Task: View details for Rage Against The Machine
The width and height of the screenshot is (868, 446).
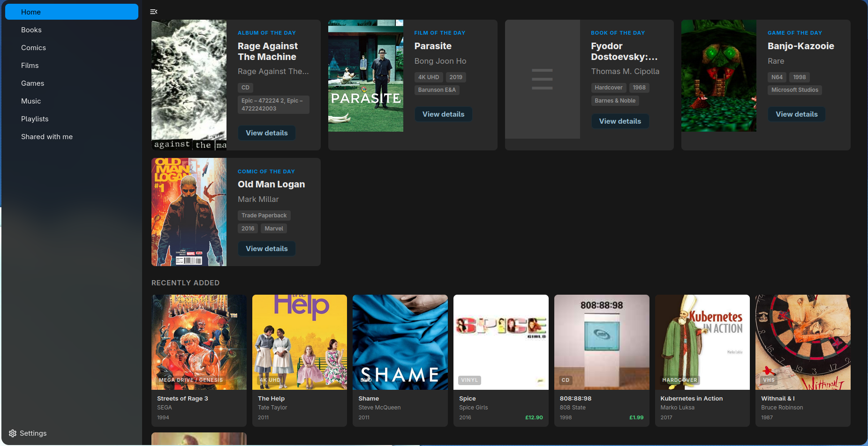Action: point(267,133)
